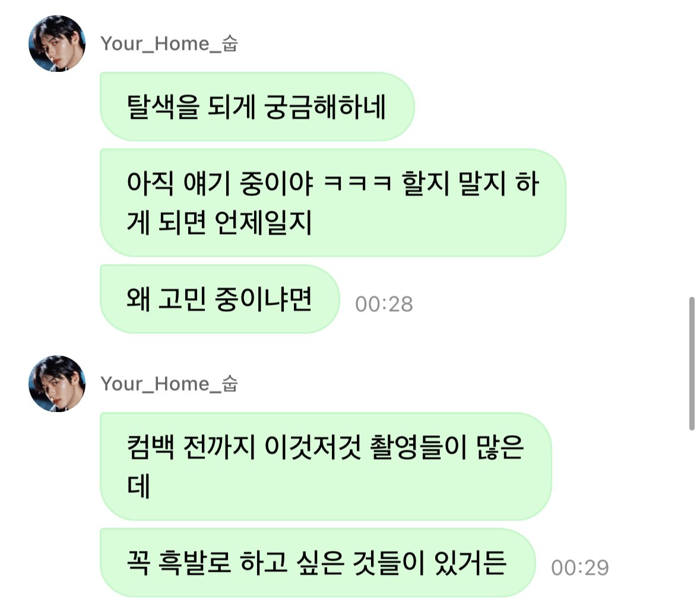
Task: Click the vertical scrollbar thumb on right
Action: [692, 363]
